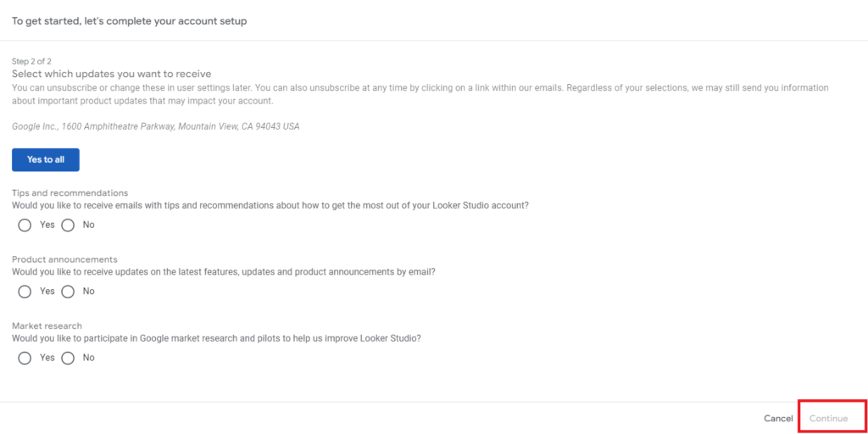868x434 pixels.
Task: Click the 'Tips and recommendations' section title
Action: (x=70, y=193)
